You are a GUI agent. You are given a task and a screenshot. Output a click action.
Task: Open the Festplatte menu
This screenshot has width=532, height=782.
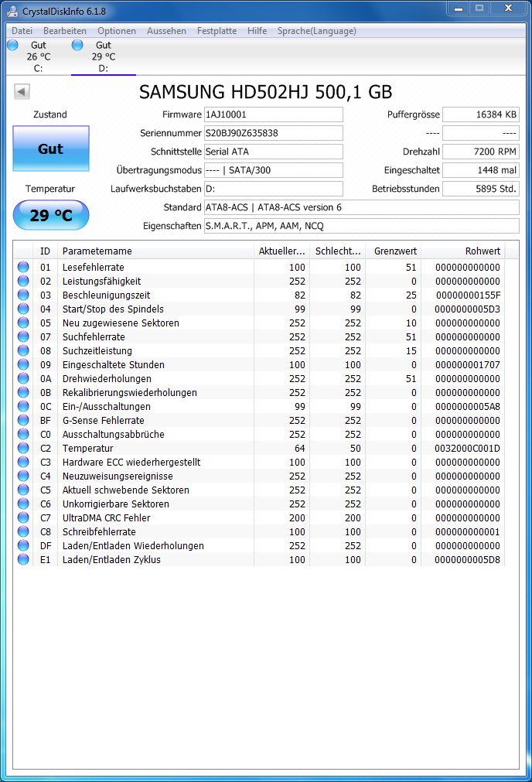[217, 31]
